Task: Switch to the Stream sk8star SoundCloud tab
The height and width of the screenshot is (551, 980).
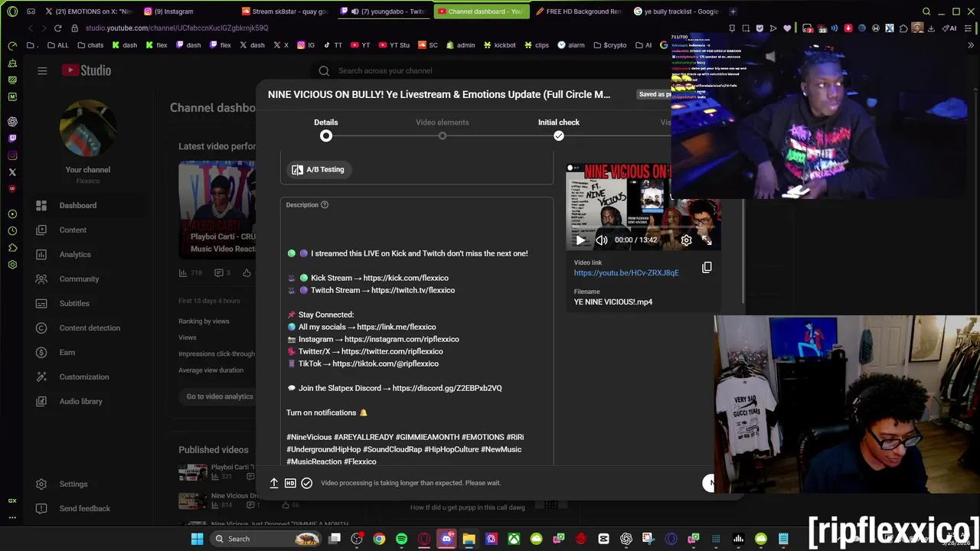Action: coord(285,11)
